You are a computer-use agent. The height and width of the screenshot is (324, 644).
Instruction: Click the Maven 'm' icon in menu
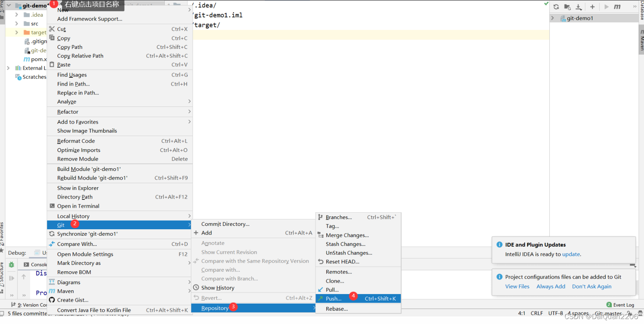(52, 291)
